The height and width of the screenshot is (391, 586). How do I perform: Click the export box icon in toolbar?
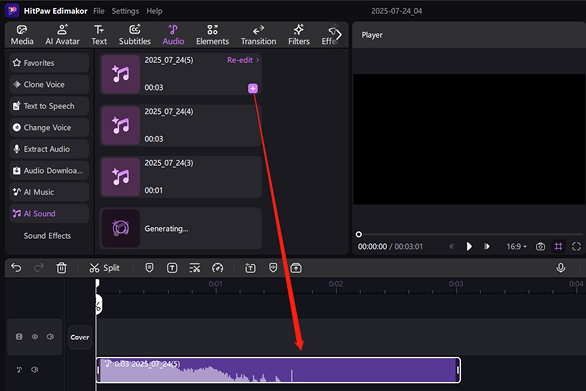(x=296, y=268)
